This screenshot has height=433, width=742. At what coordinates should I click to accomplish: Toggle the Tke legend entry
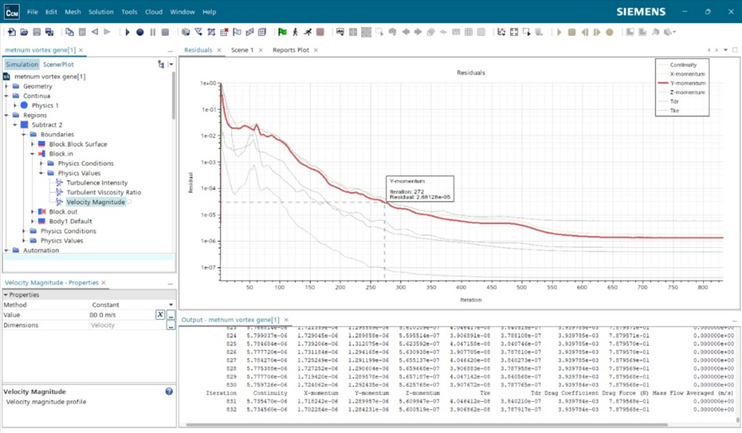[x=677, y=110]
